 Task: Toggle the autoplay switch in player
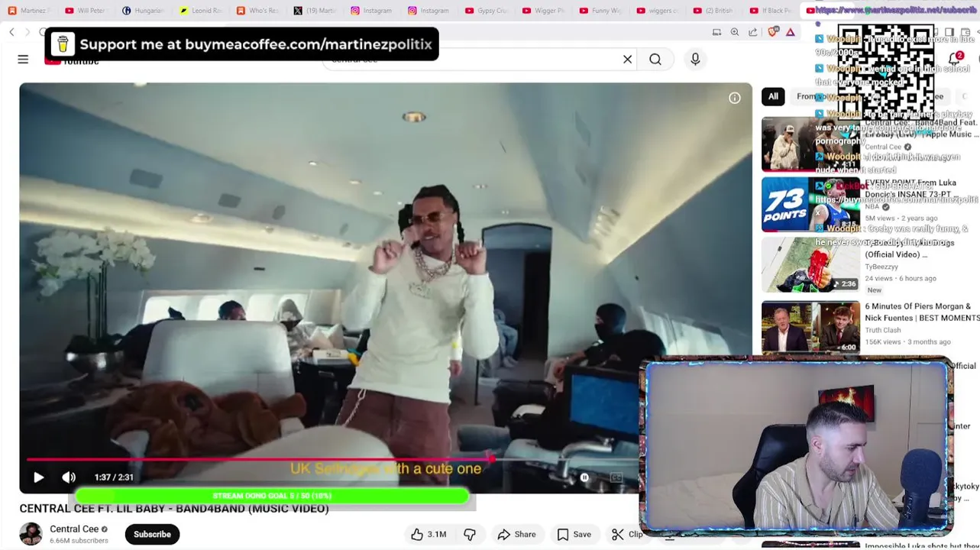[x=584, y=477]
